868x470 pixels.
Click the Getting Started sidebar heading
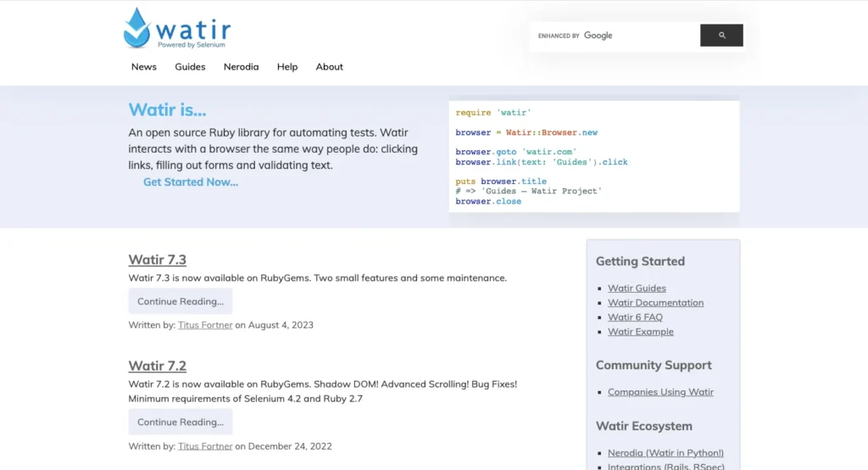click(640, 261)
